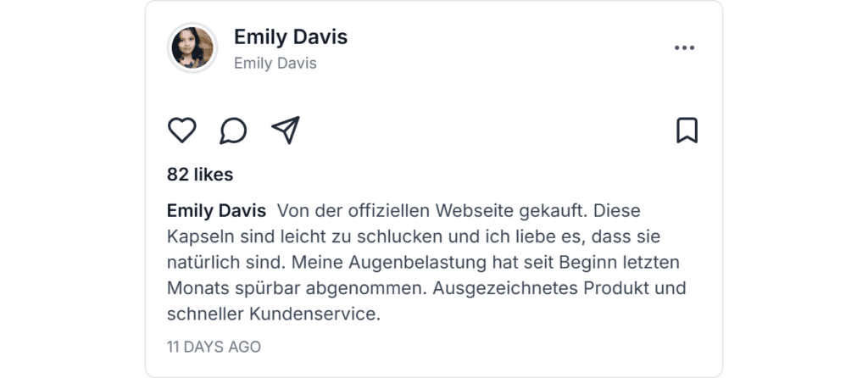
Task: View the list of 82 likes
Action: (x=200, y=175)
